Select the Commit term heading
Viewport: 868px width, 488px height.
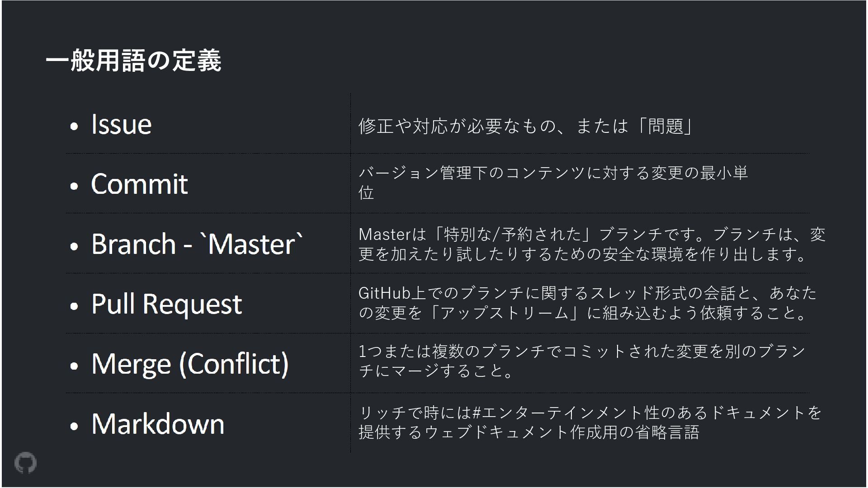(x=139, y=184)
